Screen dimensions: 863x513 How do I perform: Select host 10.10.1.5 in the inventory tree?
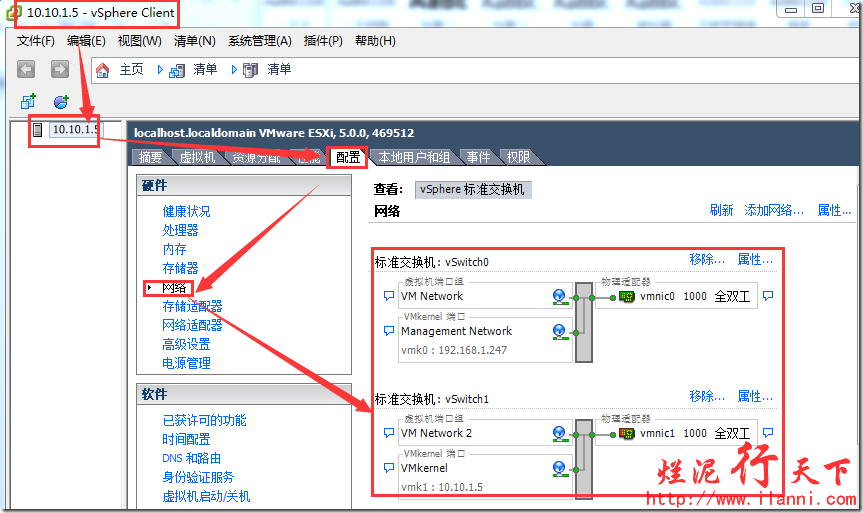pos(74,129)
